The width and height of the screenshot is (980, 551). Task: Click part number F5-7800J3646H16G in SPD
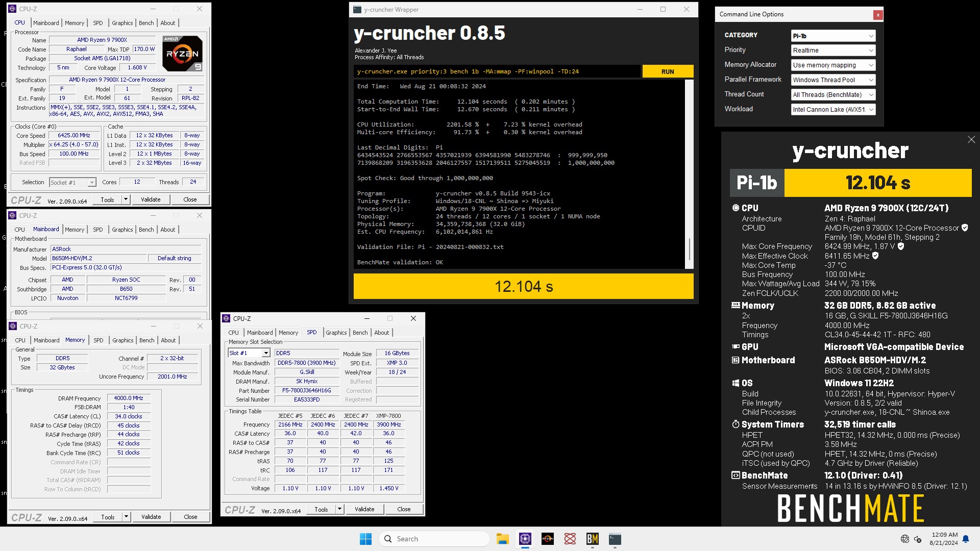(x=307, y=390)
